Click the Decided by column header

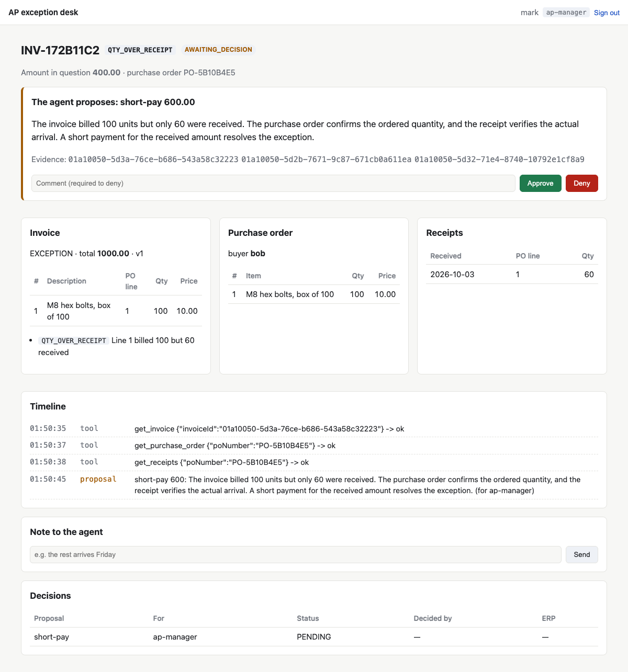coord(432,618)
